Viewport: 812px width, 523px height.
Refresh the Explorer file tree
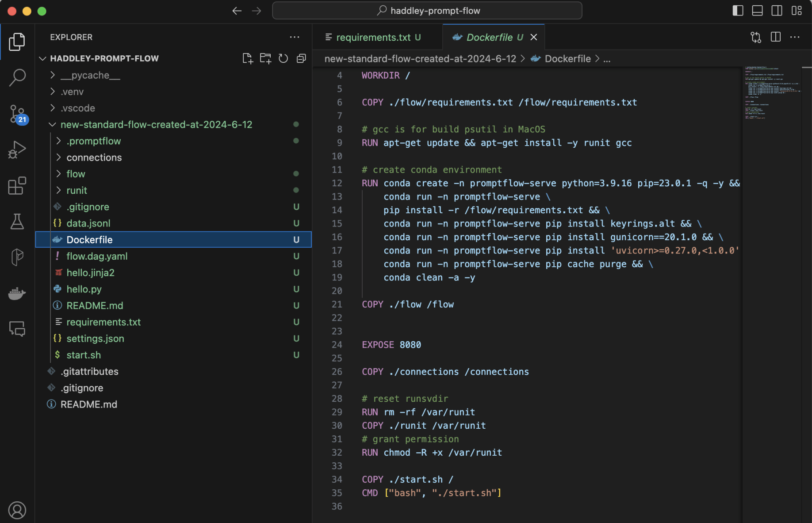pyautogui.click(x=283, y=58)
